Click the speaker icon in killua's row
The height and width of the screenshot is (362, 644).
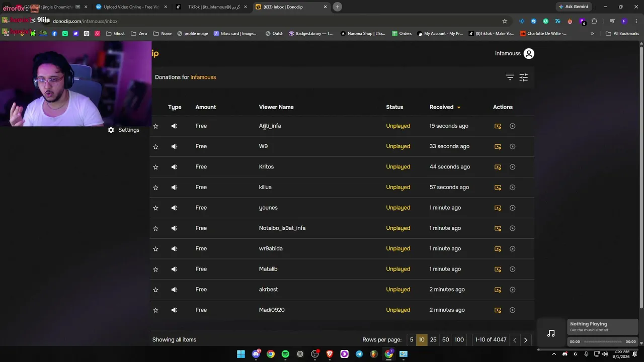click(174, 188)
